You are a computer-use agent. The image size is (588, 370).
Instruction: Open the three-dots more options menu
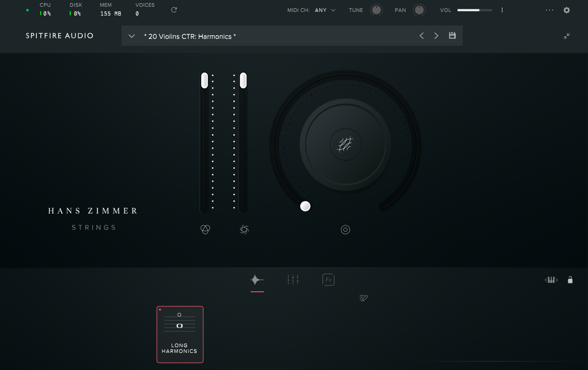pyautogui.click(x=550, y=10)
